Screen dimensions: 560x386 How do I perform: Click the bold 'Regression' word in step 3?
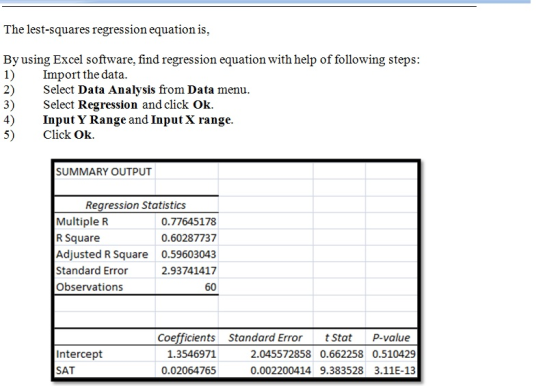pyautogui.click(x=108, y=105)
